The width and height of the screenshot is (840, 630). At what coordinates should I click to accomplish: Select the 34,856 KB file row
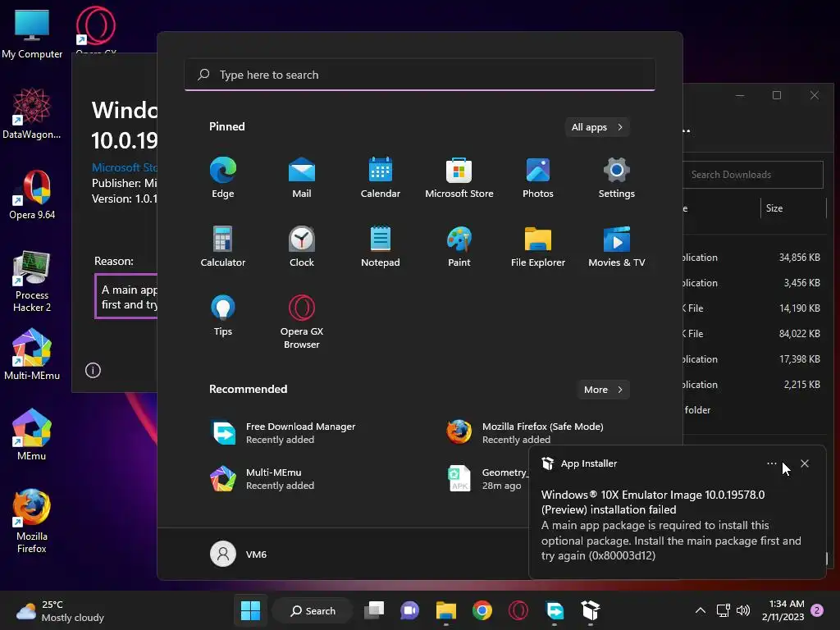click(755, 257)
